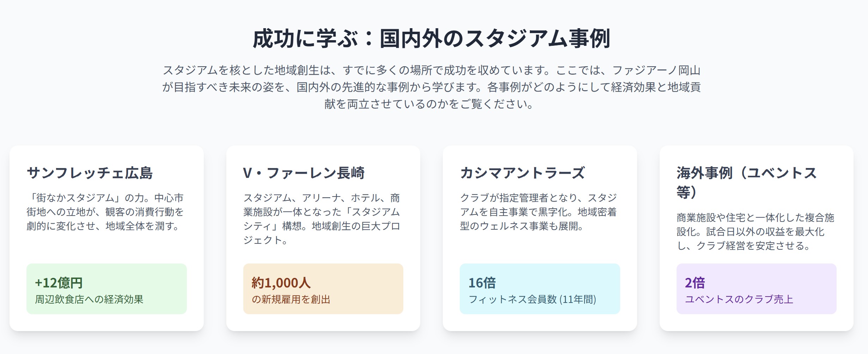Click the 商業施設や住宅と一体化 description paragraph
The height and width of the screenshot is (354, 868).
click(x=755, y=232)
